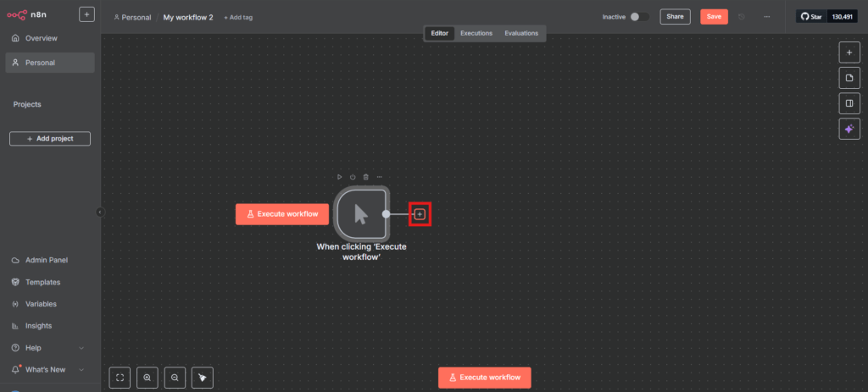Toggle the workflow Inactive switch
Screen dimensions: 868x392
(640, 17)
